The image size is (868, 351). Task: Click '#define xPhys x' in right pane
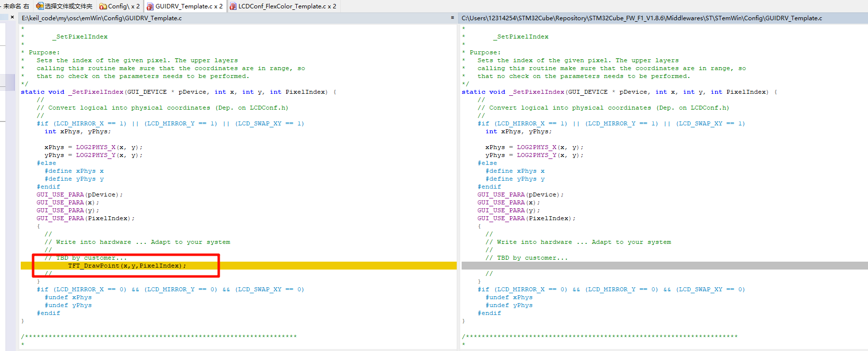tap(515, 171)
